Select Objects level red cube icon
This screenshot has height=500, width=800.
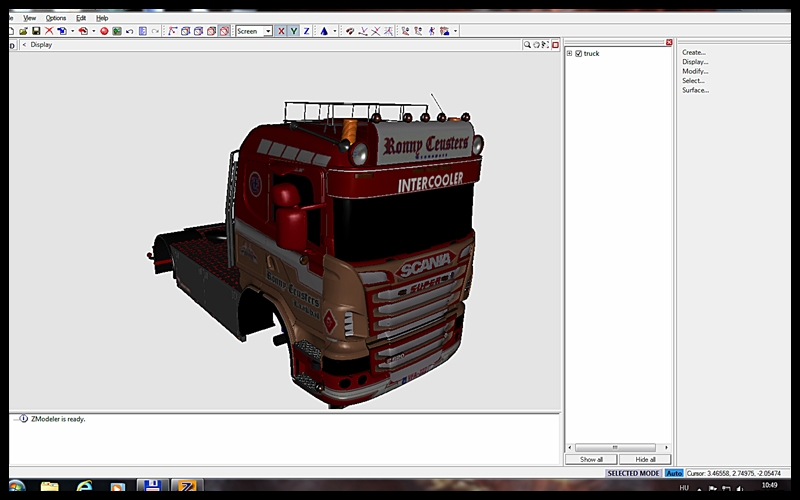tap(211, 31)
